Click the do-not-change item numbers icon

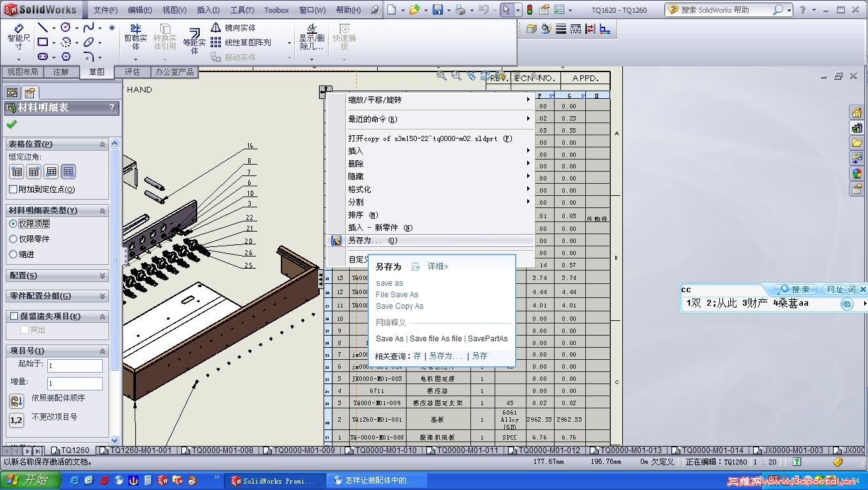[x=17, y=420]
